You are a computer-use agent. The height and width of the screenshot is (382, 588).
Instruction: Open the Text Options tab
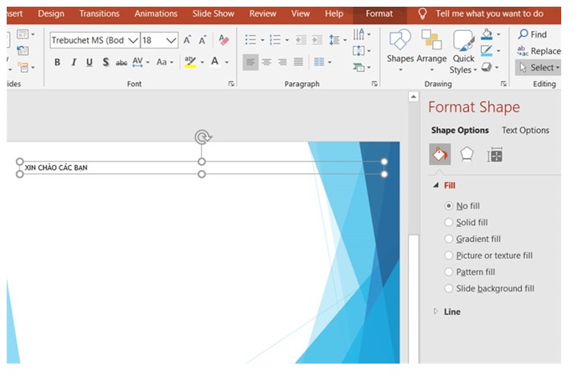tap(525, 130)
